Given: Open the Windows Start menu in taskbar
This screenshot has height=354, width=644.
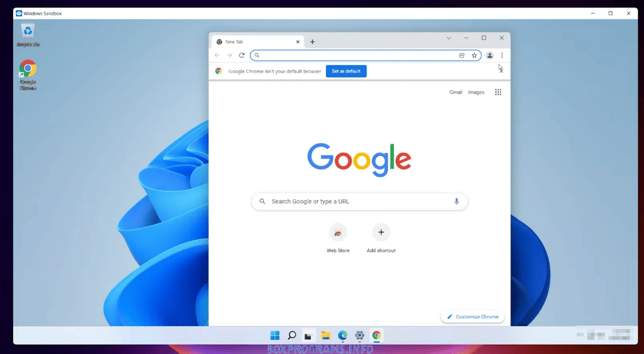Looking at the screenshot, I should [x=275, y=336].
